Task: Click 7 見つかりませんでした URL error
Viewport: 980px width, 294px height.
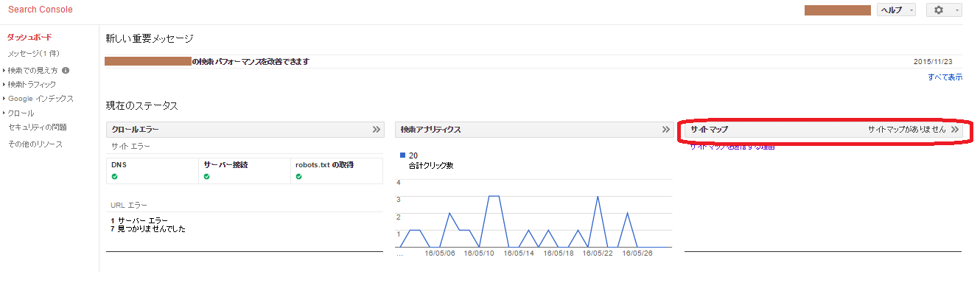Action: coord(148,229)
